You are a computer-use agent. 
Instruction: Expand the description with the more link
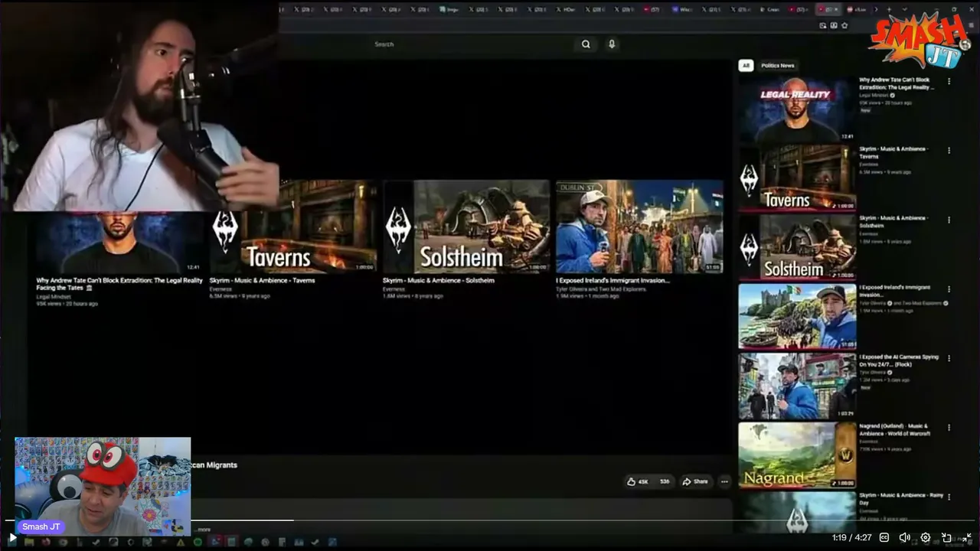pos(203,530)
